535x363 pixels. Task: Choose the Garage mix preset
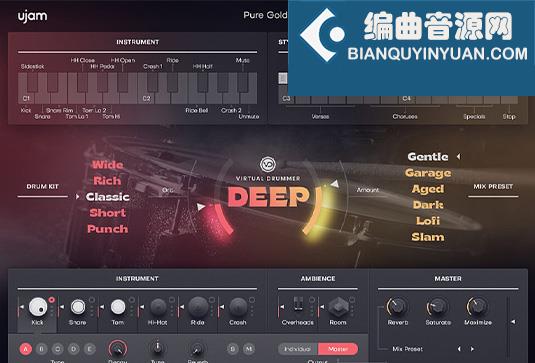point(428,173)
